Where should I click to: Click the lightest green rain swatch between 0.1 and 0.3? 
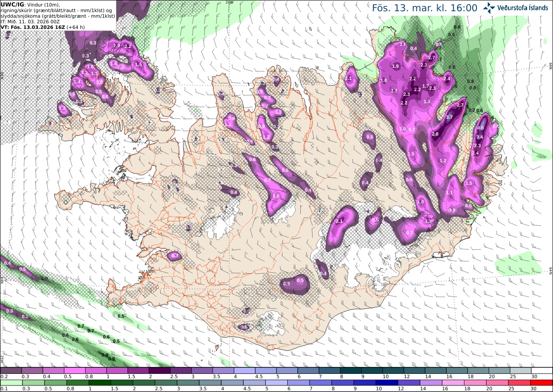point(11,383)
